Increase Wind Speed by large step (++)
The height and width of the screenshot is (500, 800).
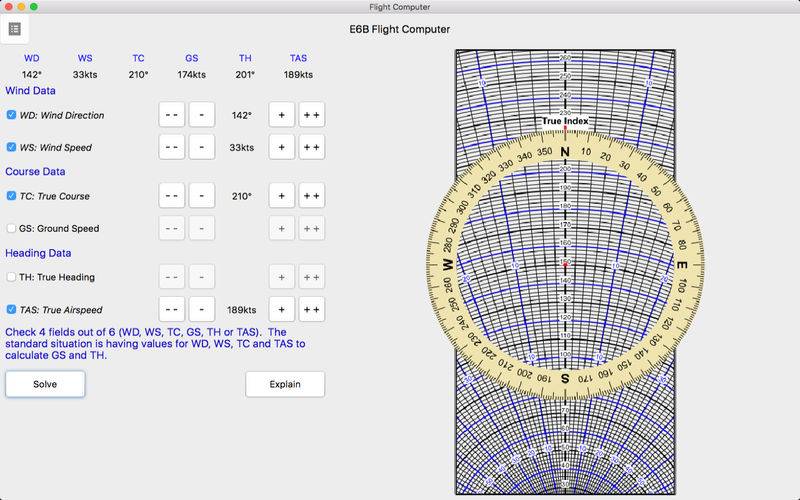pyautogui.click(x=312, y=147)
